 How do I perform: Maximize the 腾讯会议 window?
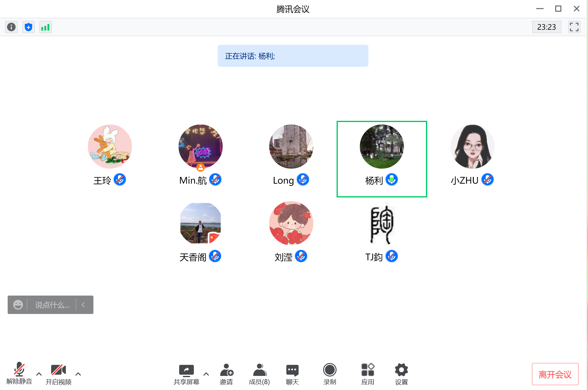(558, 9)
